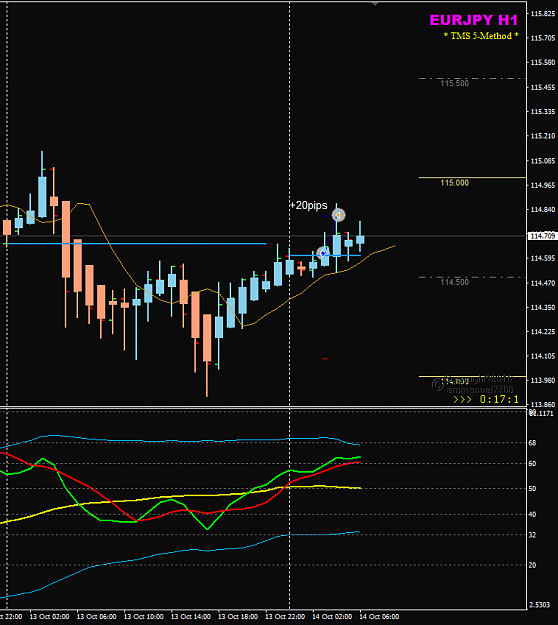
Task: Click the 114.500 level label
Action: point(454,282)
